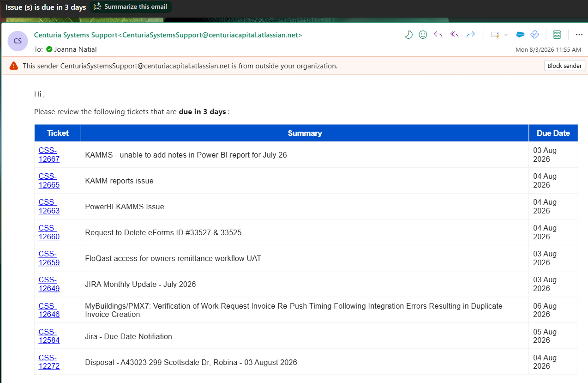The image size is (588, 383).
Task: Click the green presence checkmark beside Joanna Natial
Action: coord(49,49)
